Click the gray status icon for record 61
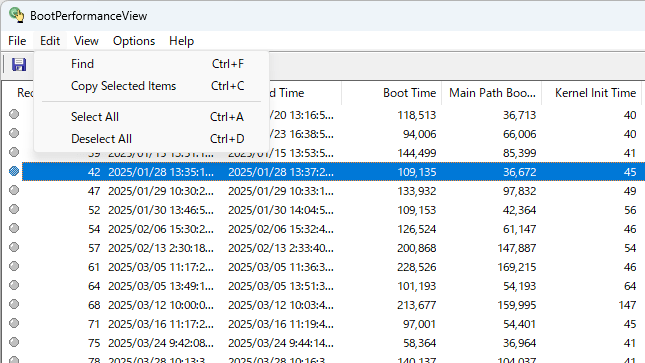 (x=14, y=266)
